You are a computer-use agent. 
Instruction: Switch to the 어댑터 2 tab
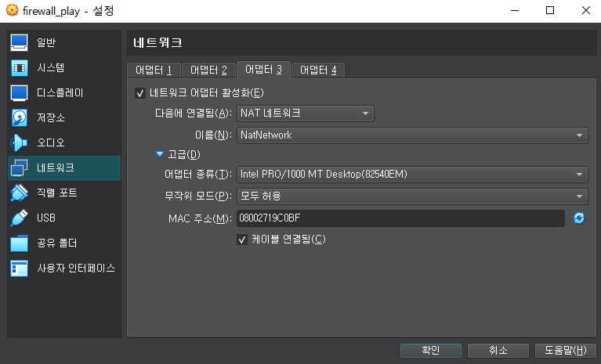click(x=208, y=70)
